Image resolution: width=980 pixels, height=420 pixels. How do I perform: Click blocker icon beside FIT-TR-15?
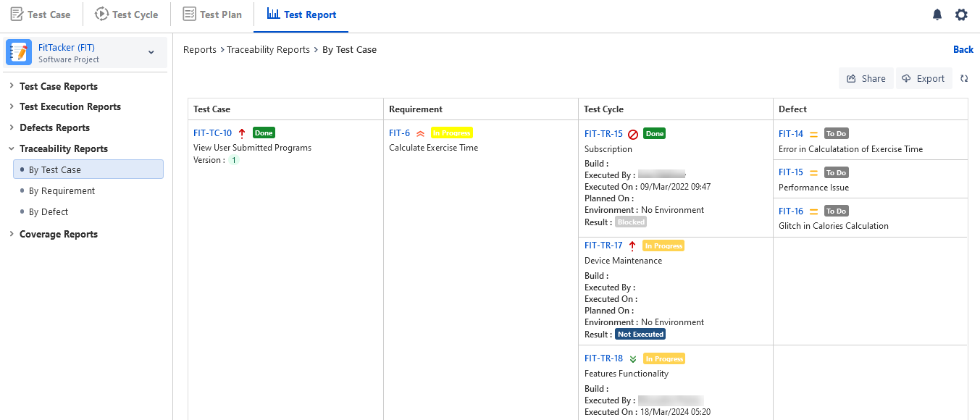point(632,134)
